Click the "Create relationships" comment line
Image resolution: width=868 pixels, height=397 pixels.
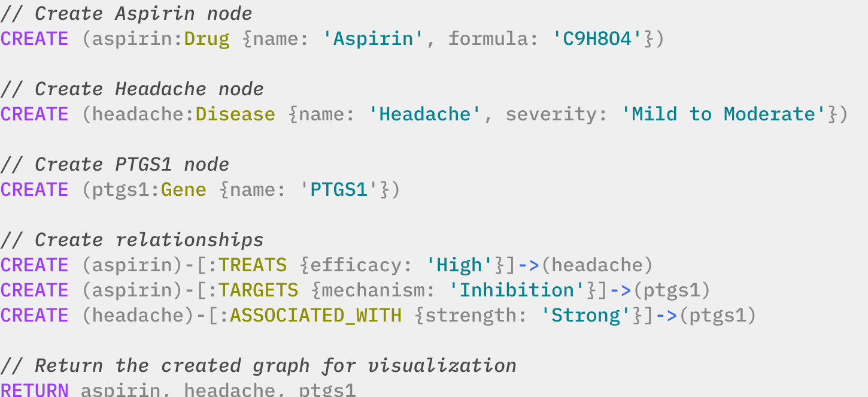coord(132,240)
